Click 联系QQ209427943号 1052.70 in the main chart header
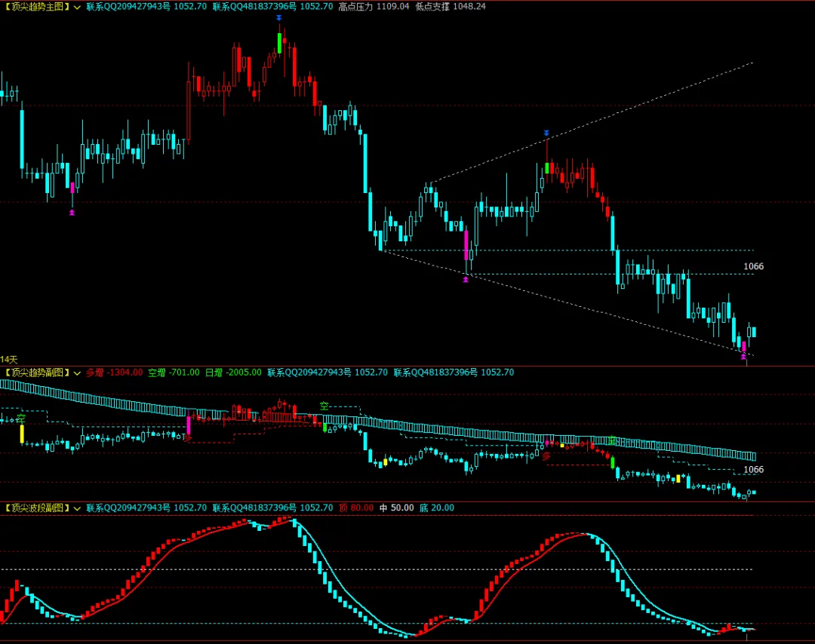Image resolution: width=815 pixels, height=644 pixels. 146,7
